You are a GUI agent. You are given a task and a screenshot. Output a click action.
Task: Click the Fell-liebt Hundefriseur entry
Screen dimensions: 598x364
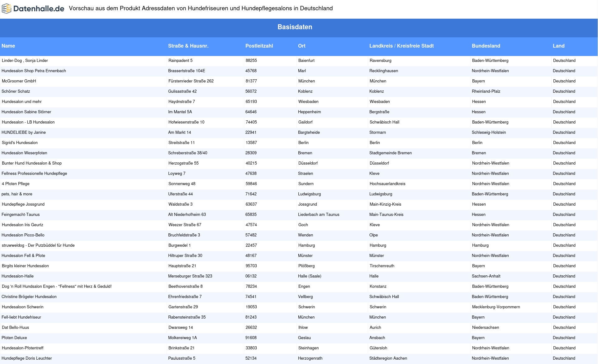pyautogui.click(x=21, y=317)
